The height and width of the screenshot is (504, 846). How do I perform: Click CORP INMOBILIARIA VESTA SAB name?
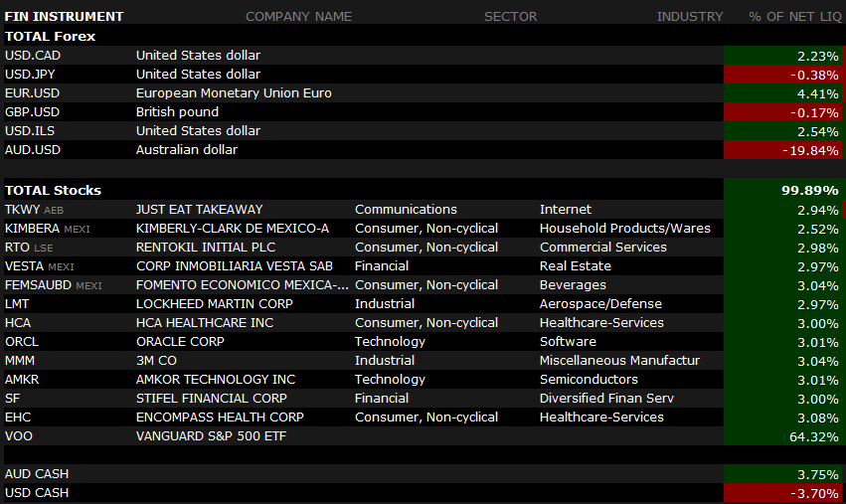click(235, 266)
